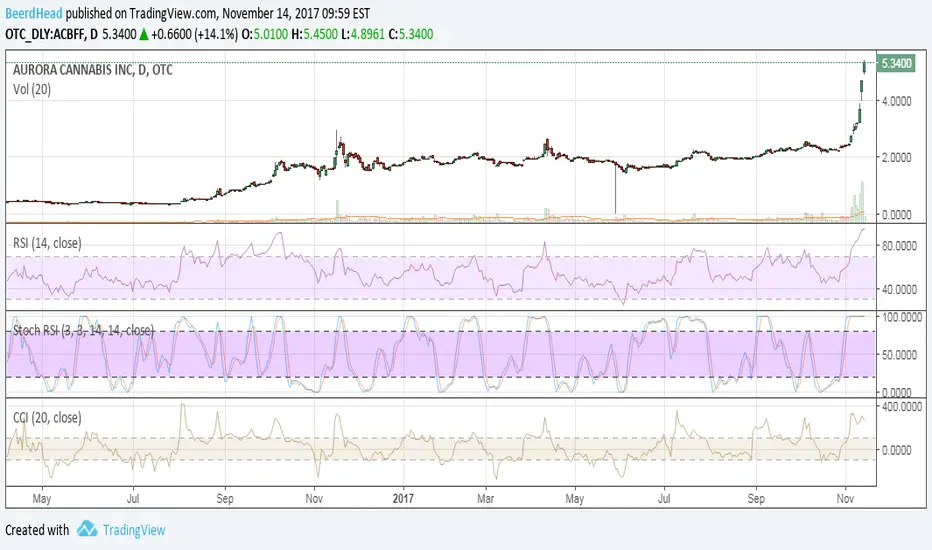Select the 'Created with' caption text

[37, 530]
